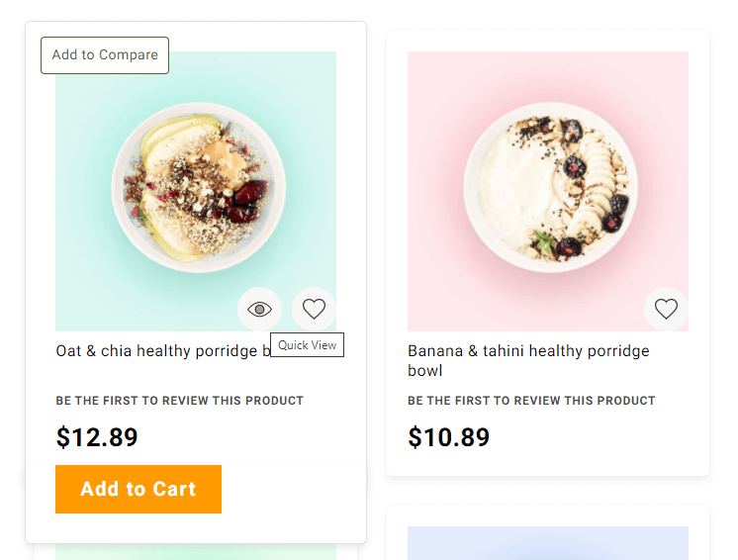Open the Banana & tahini healthy porridge bowl title
Image resolution: width=738 pixels, height=560 pixels.
point(528,360)
